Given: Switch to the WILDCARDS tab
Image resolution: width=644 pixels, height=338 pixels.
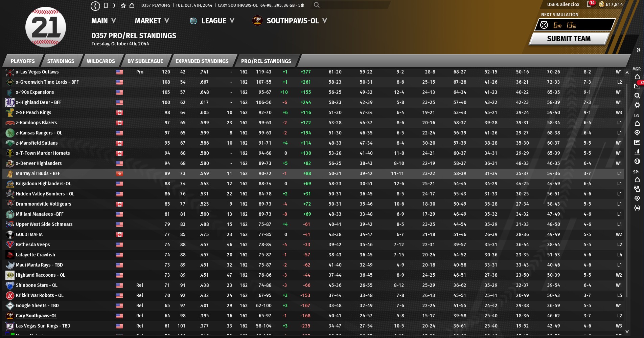Looking at the screenshot, I should pos(101,61).
